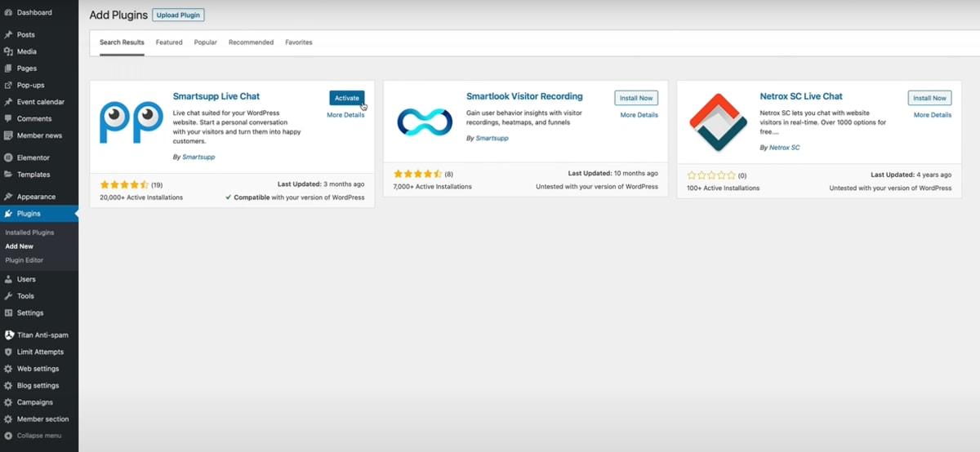Click the Blog settings gear icon
This screenshot has width=980, height=452.
click(x=8, y=385)
